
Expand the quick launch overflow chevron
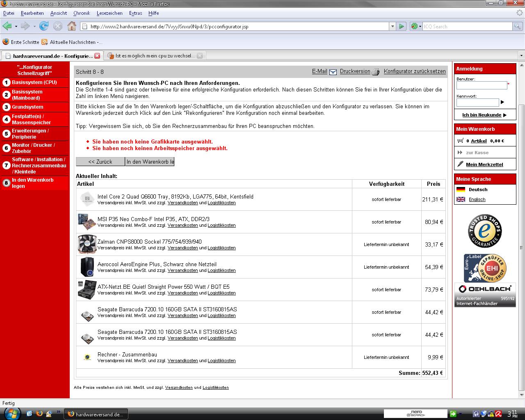pyautogui.click(x=59, y=412)
